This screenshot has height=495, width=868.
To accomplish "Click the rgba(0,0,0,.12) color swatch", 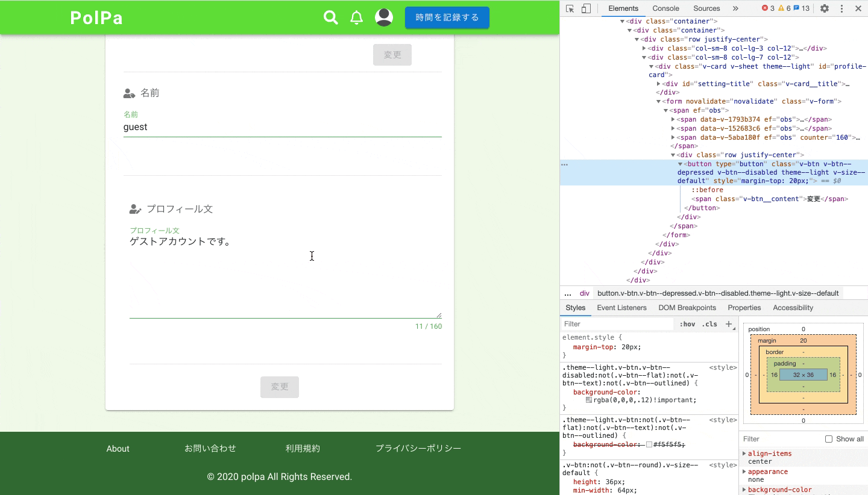I will pos(589,400).
